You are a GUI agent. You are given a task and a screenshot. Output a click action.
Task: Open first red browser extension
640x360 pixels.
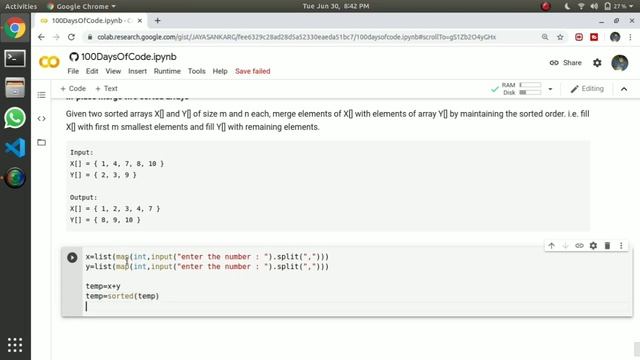[x=579, y=37]
